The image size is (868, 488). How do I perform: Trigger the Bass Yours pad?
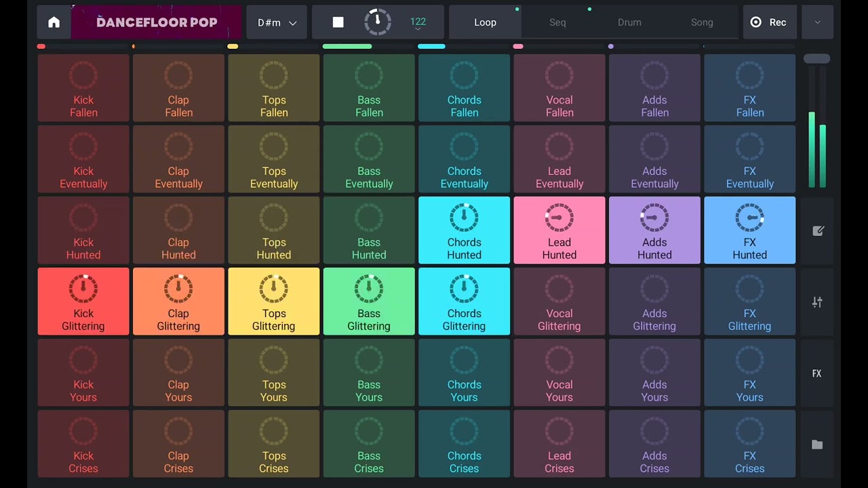click(369, 373)
